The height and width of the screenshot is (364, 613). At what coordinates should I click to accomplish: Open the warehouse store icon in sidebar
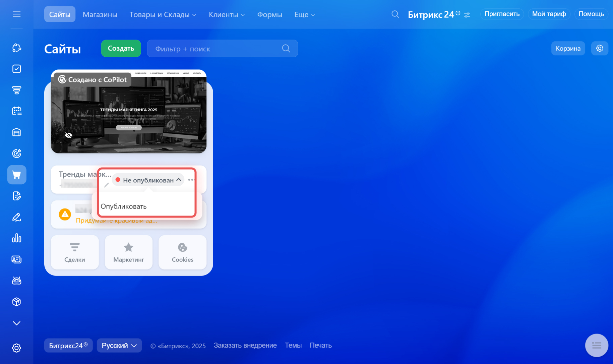pos(16,132)
